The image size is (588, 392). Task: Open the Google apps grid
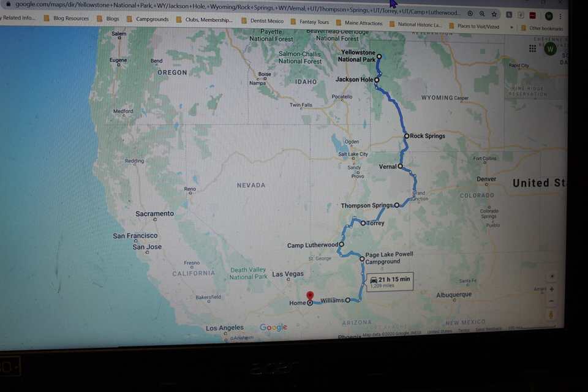(x=533, y=48)
